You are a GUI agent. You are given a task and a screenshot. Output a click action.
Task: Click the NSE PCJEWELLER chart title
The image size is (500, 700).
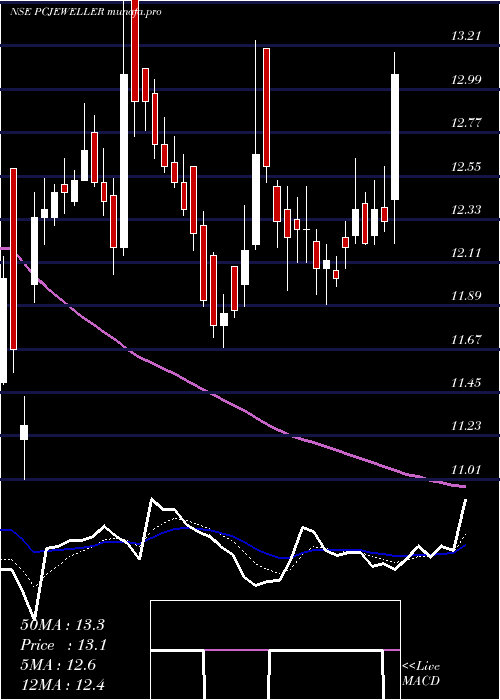pyautogui.click(x=85, y=12)
